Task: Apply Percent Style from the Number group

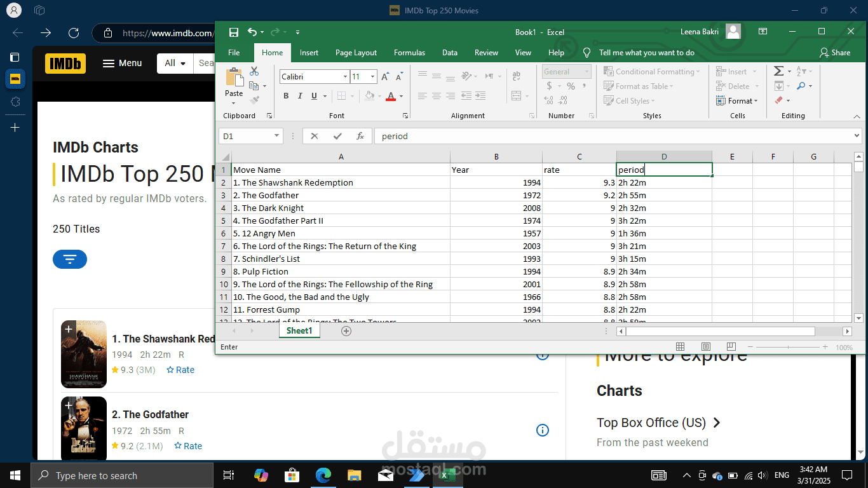Action: coord(570,86)
